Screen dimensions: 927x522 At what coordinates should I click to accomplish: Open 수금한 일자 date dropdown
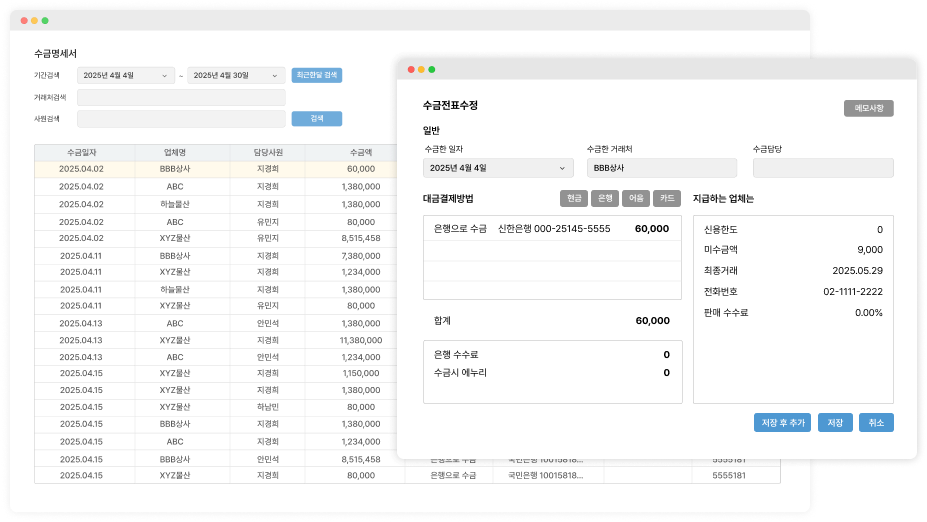498,169
